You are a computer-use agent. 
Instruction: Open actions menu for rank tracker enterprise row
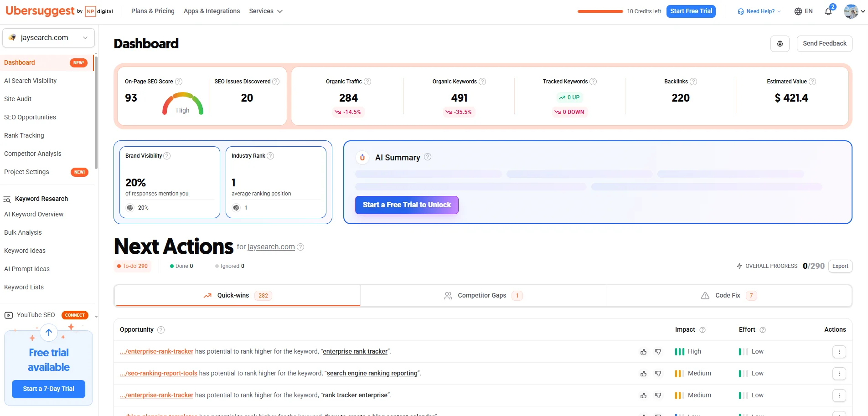(839, 395)
